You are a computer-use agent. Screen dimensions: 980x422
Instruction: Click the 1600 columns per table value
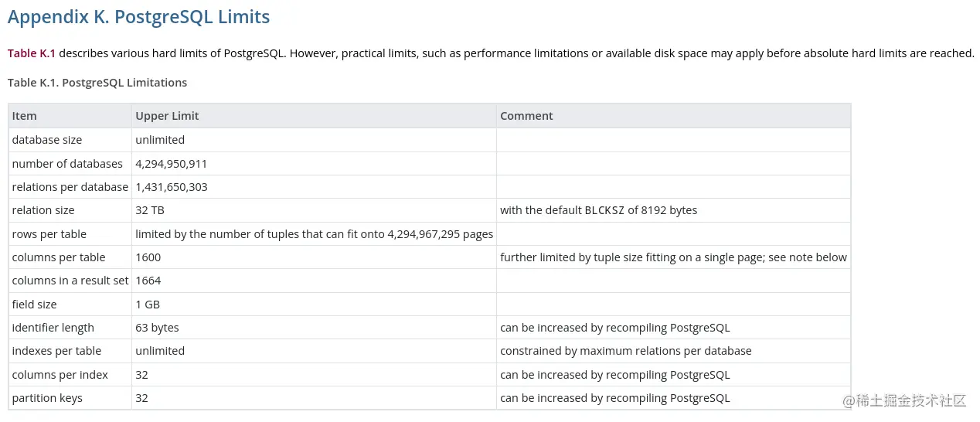point(148,257)
